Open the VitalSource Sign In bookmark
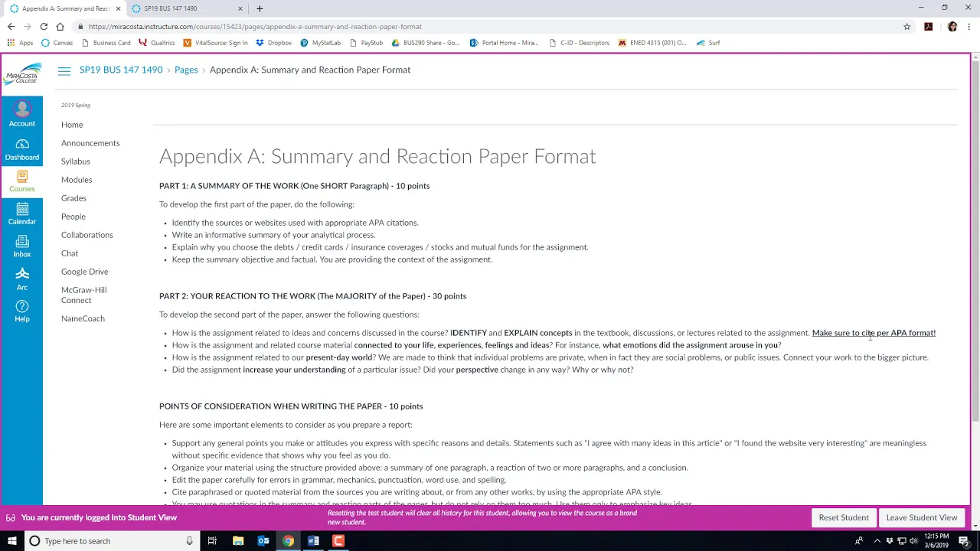 [215, 43]
